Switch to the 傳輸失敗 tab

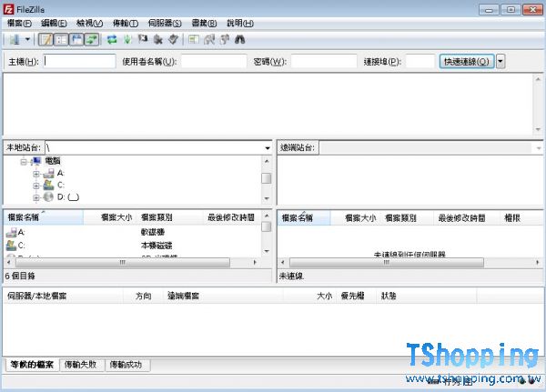(x=83, y=364)
